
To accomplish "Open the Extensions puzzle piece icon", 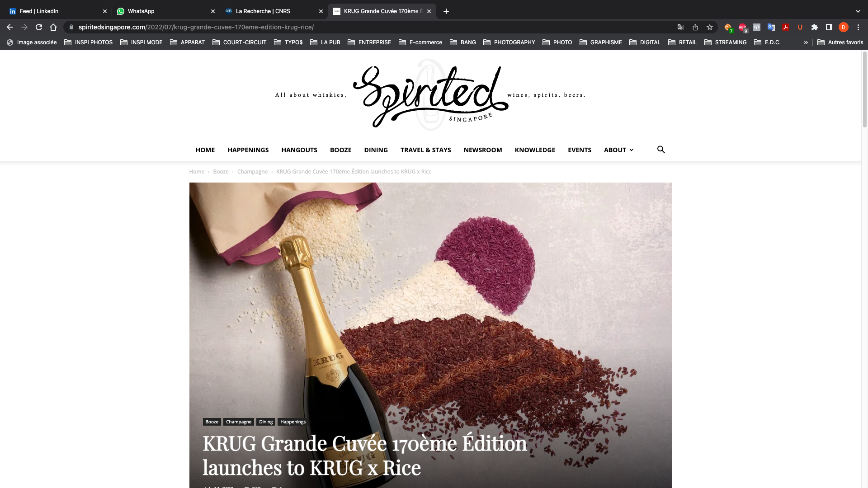I will pyautogui.click(x=815, y=27).
